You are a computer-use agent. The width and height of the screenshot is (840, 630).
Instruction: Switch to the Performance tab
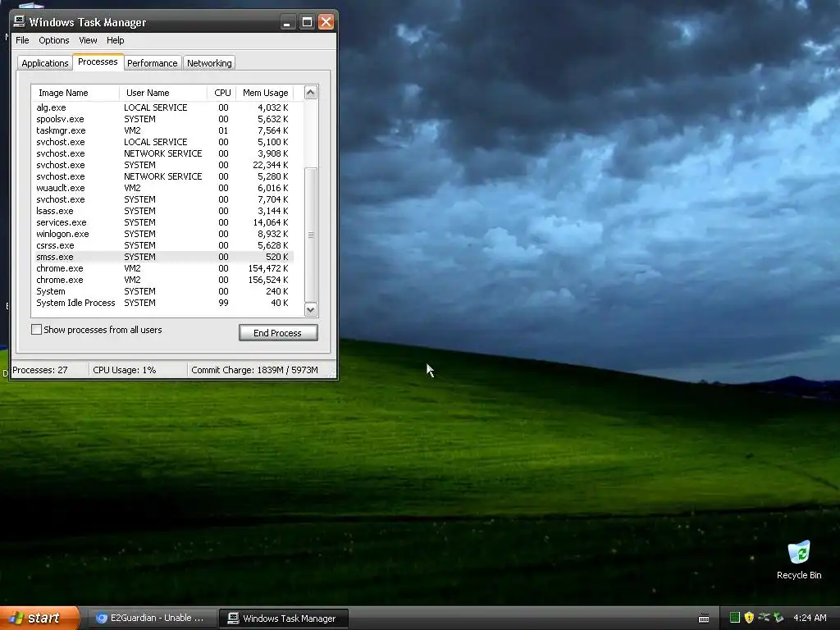coord(152,63)
